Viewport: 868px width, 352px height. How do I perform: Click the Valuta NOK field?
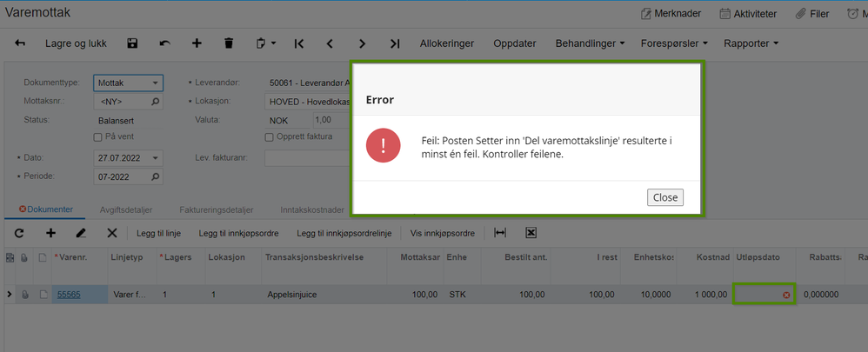coord(288,120)
